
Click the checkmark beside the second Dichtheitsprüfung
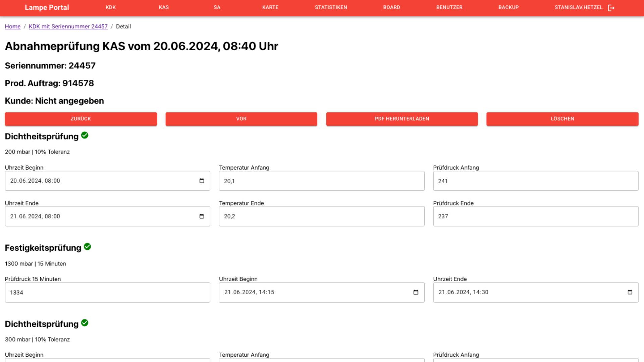(x=85, y=323)
